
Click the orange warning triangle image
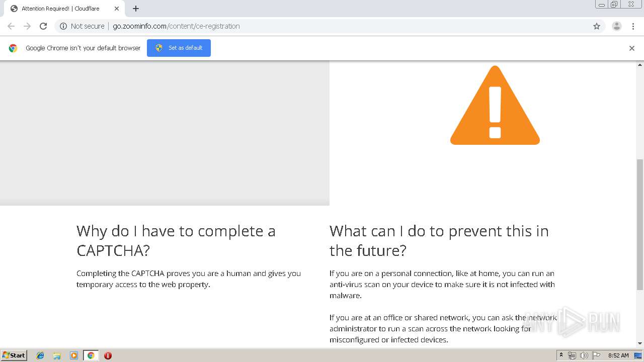coord(495,106)
